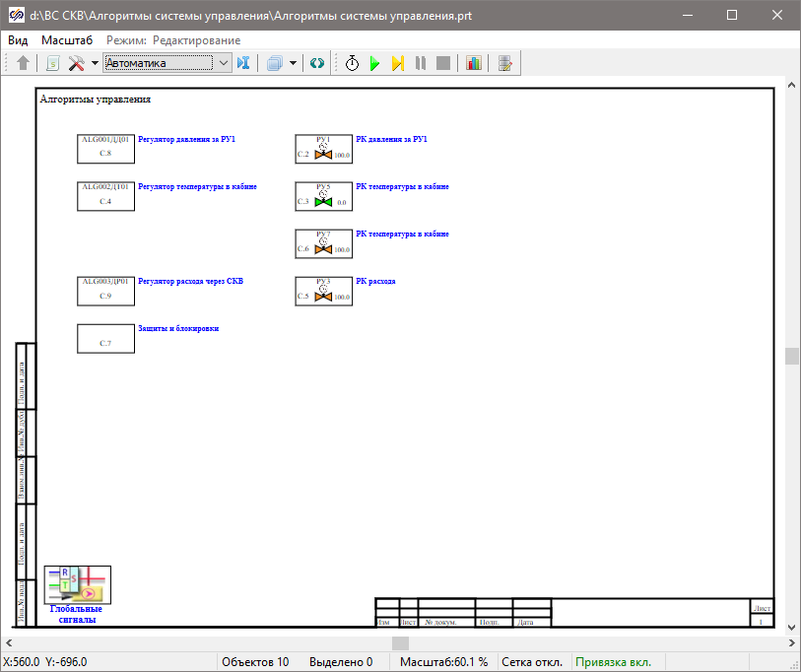Click the vertical scrollbar thumb

point(792,357)
